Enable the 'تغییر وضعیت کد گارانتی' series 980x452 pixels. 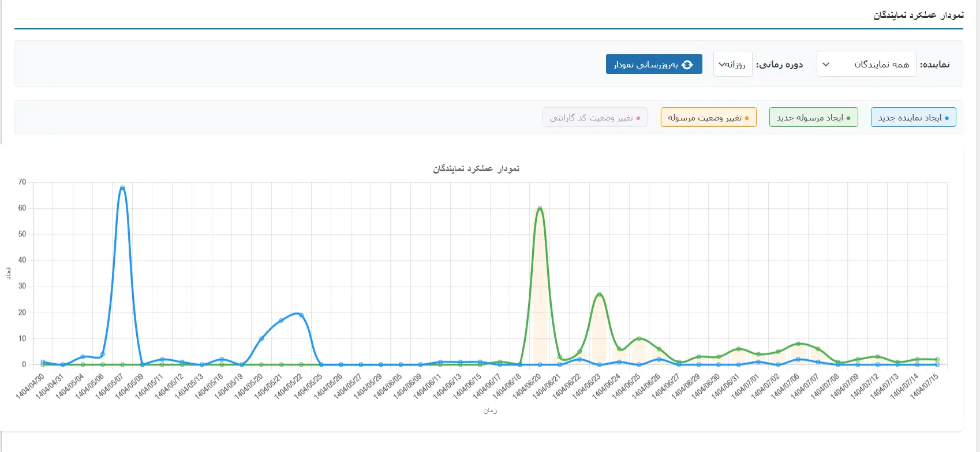tap(594, 118)
